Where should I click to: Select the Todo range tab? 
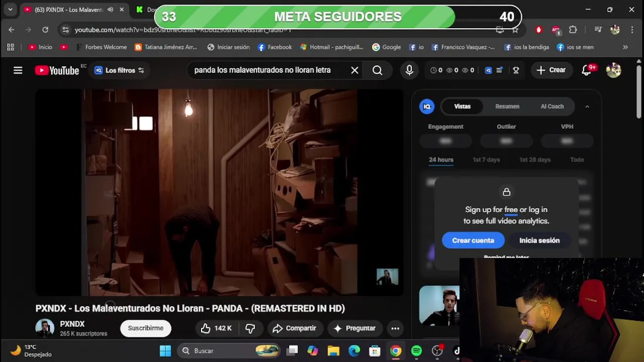577,160
